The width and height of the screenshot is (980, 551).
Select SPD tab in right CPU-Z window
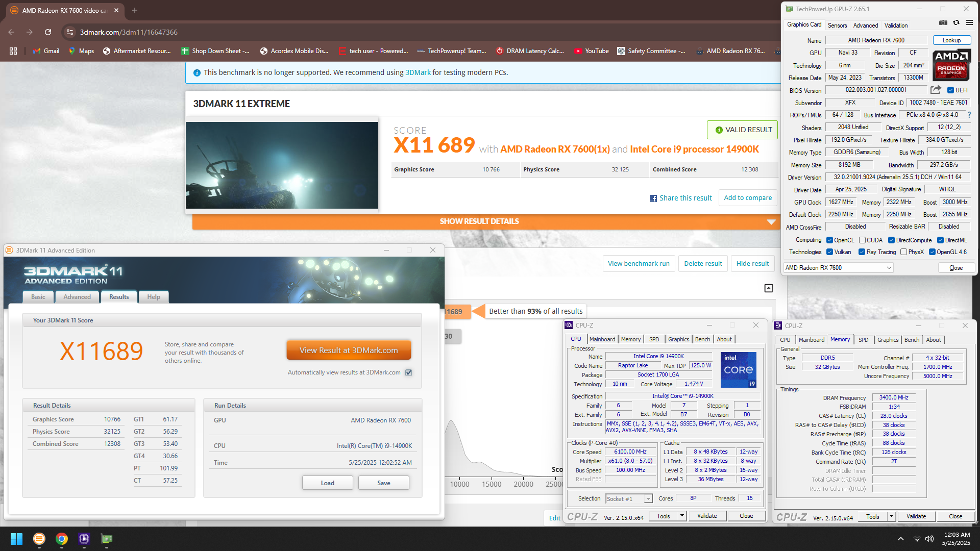pos(863,340)
